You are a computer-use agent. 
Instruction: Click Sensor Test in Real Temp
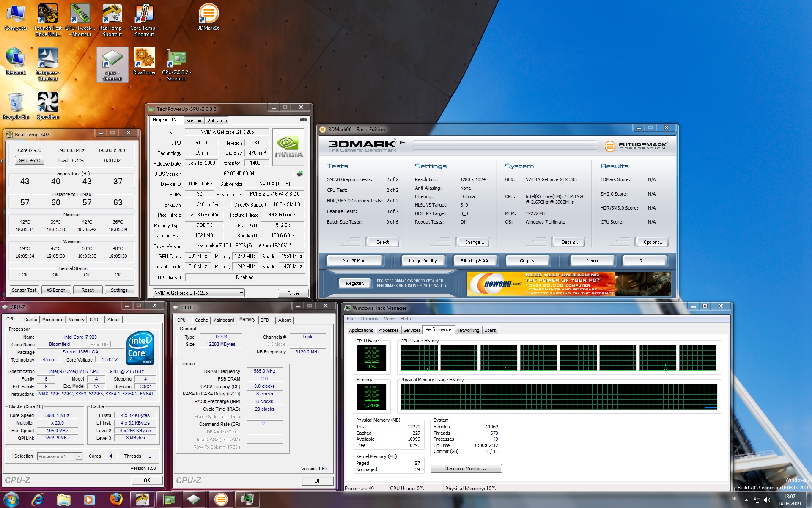(x=24, y=290)
